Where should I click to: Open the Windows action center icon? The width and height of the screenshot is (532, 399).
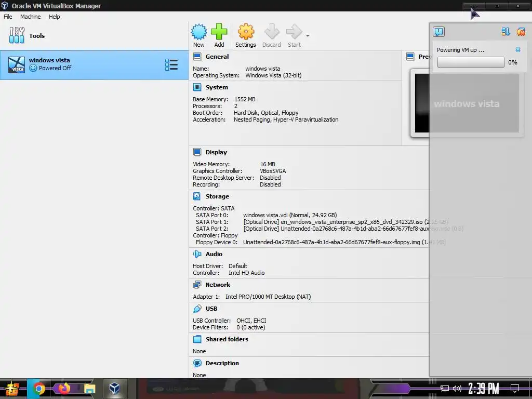coord(515,389)
